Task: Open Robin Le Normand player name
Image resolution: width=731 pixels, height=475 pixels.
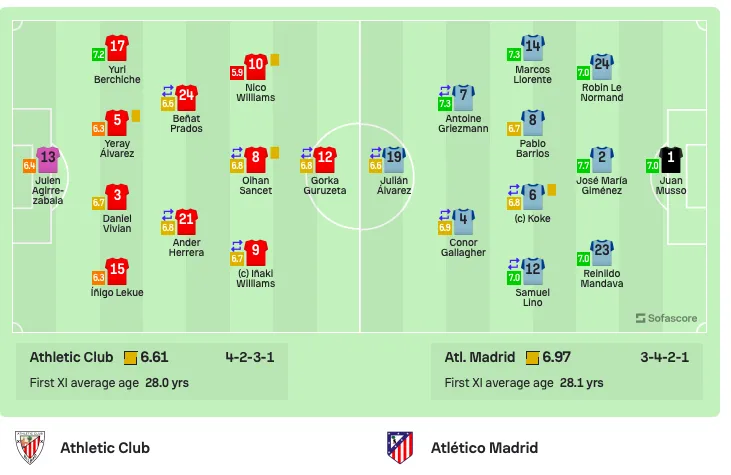Action: (602, 92)
